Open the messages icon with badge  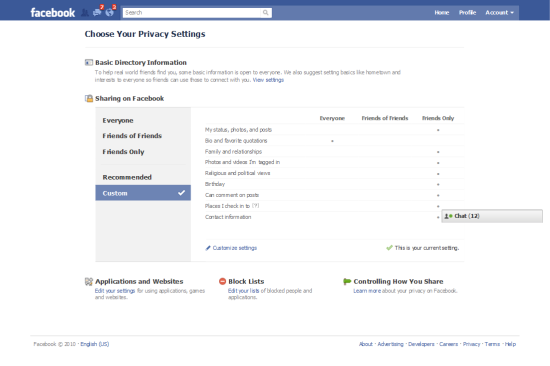pyautogui.click(x=97, y=13)
